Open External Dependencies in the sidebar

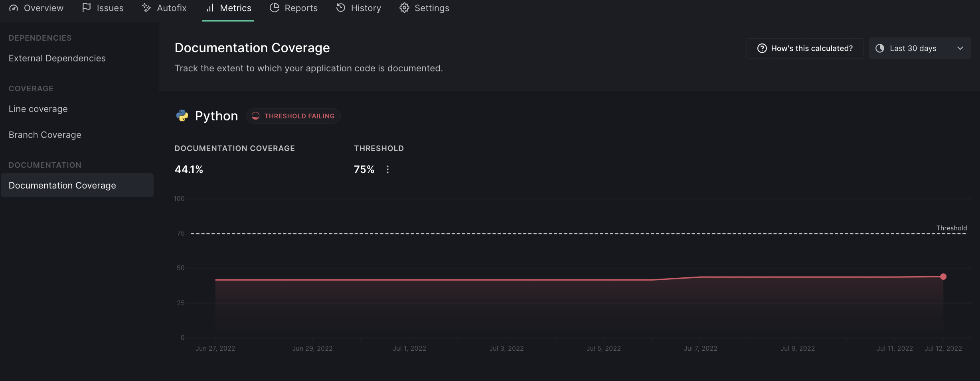pyautogui.click(x=57, y=58)
